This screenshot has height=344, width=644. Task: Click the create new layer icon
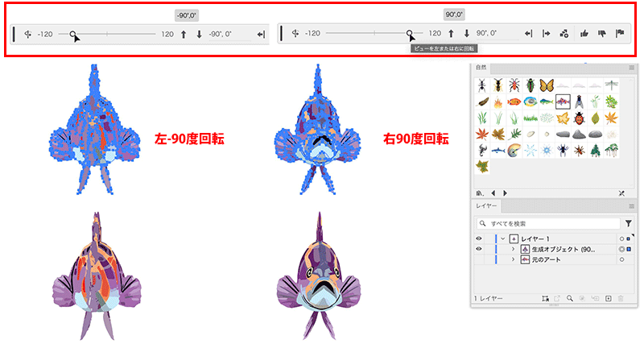[609, 299]
